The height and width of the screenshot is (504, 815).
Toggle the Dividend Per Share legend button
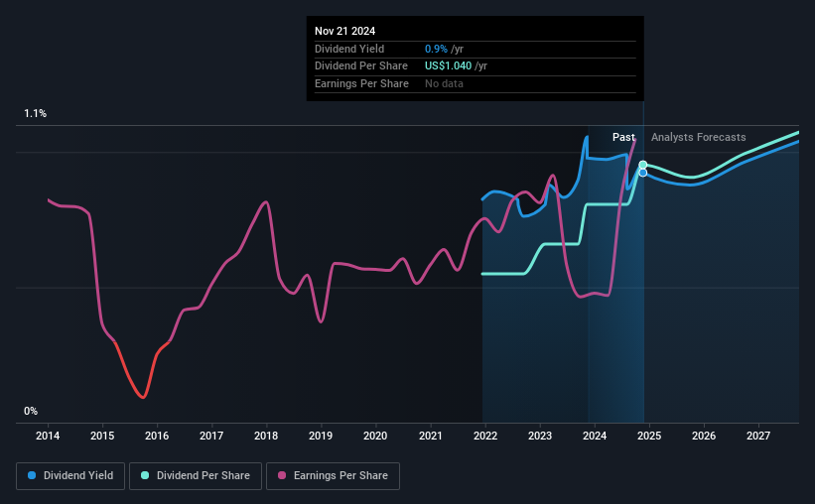click(x=196, y=476)
